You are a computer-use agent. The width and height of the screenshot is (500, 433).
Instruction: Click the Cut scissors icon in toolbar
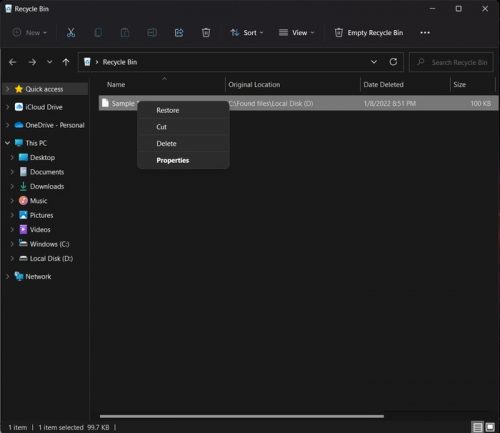71,33
